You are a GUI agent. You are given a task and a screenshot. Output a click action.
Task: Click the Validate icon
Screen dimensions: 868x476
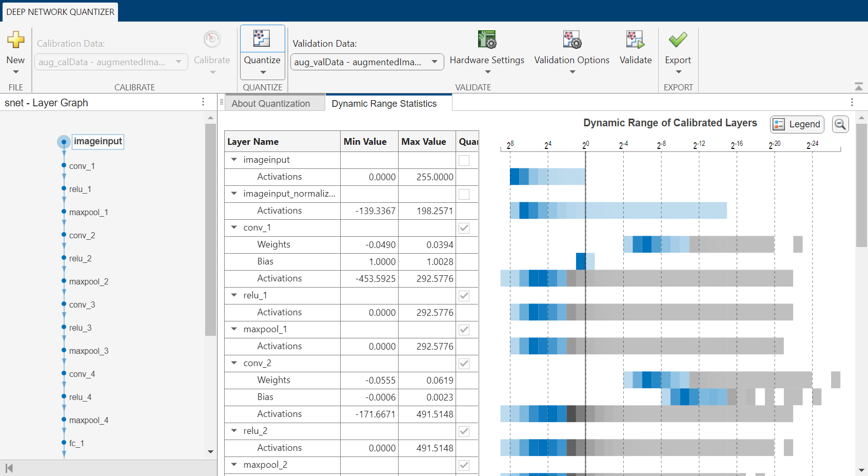(635, 40)
